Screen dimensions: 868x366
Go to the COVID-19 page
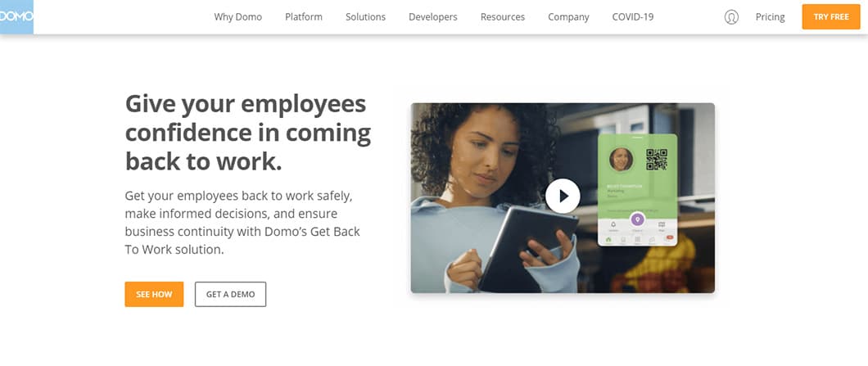click(633, 17)
